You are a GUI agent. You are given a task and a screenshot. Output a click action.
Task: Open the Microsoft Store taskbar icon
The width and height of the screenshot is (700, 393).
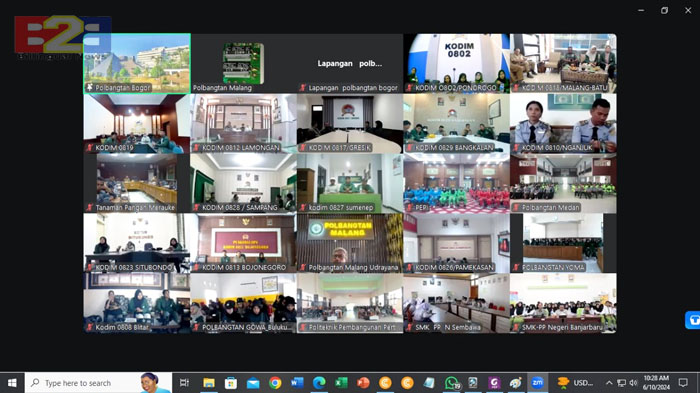231,383
